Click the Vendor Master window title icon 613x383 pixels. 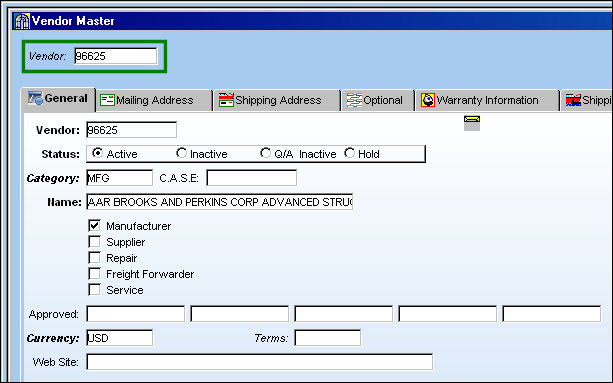click(22, 21)
